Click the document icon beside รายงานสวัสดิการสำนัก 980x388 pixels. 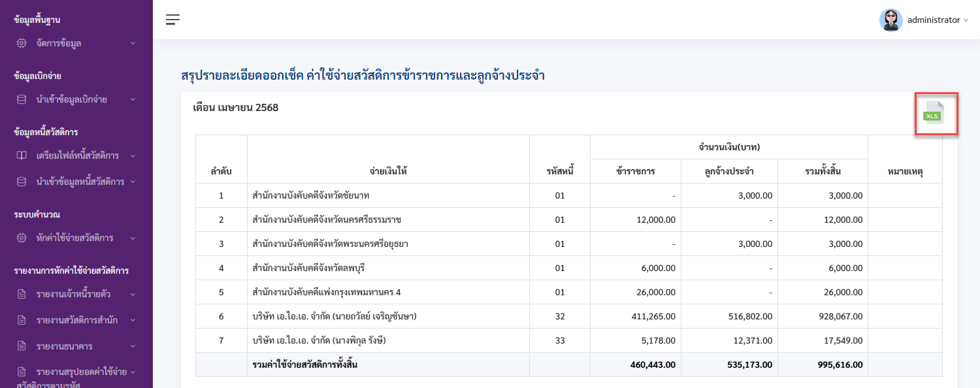(22, 320)
